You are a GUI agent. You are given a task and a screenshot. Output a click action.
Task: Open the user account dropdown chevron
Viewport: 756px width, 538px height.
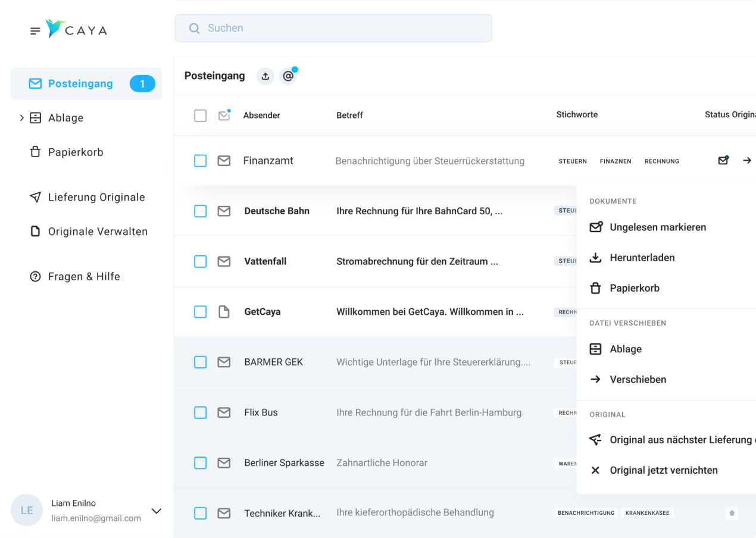click(x=157, y=511)
